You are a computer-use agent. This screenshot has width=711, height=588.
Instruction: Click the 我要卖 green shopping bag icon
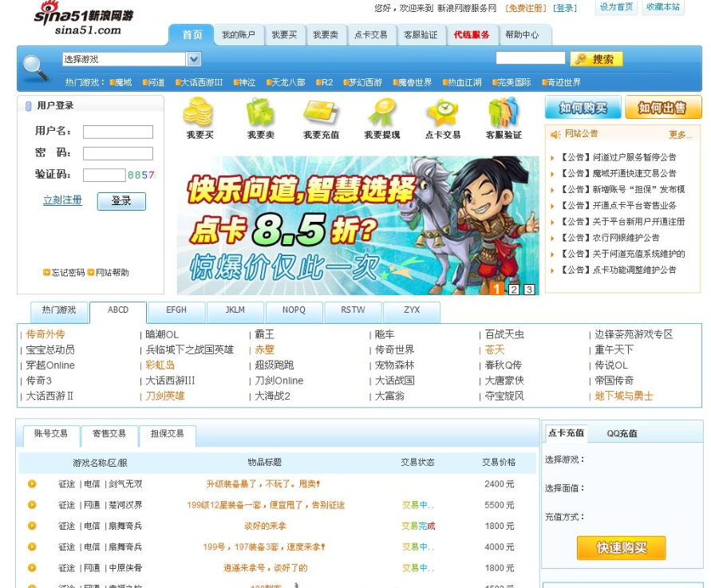(260, 112)
